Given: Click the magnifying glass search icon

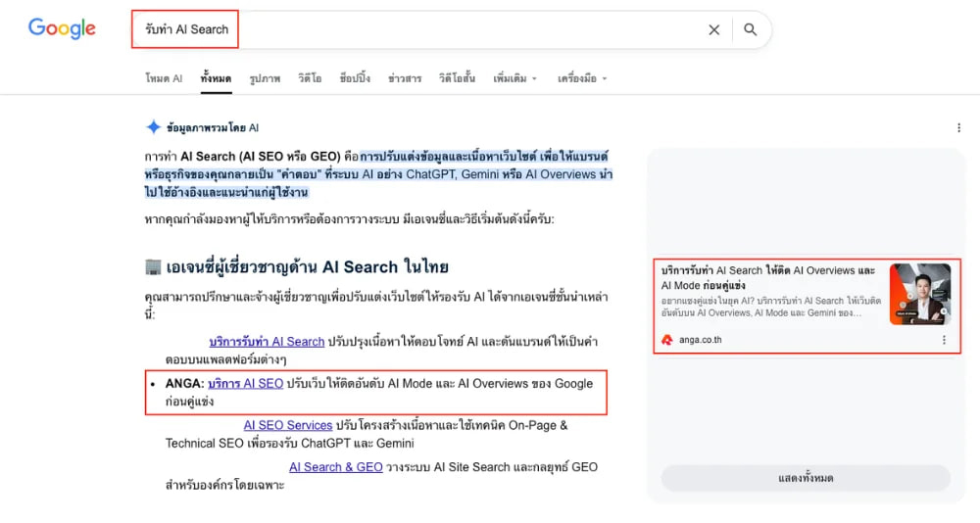Looking at the screenshot, I should (x=750, y=29).
